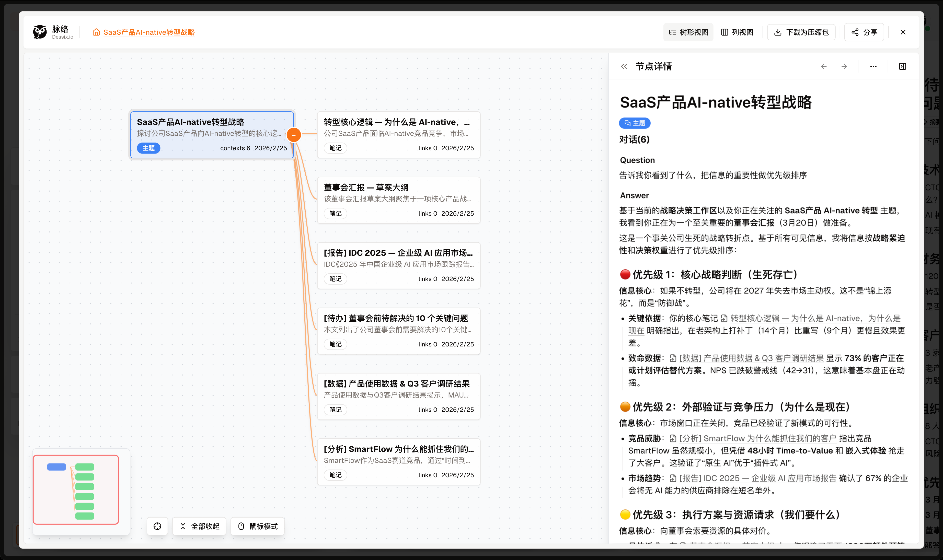The height and width of the screenshot is (560, 943).
Task: Click the forward arrow in the node details header
Action: pyautogui.click(x=844, y=66)
